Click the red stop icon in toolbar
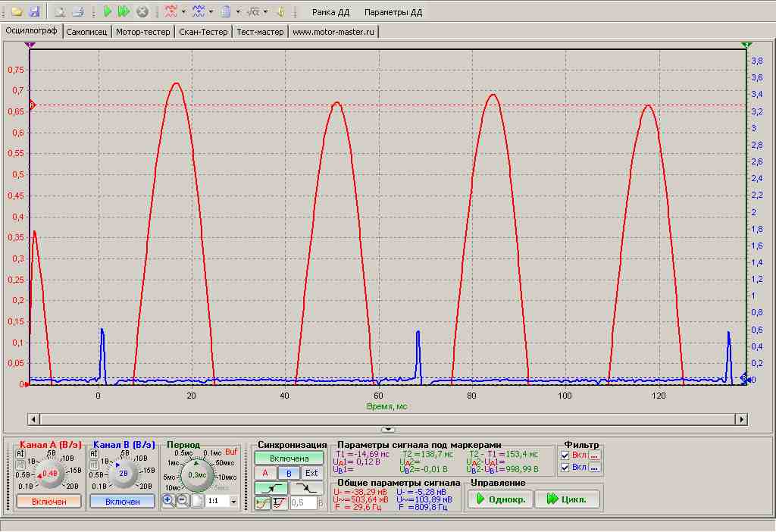The image size is (776, 532). (142, 12)
